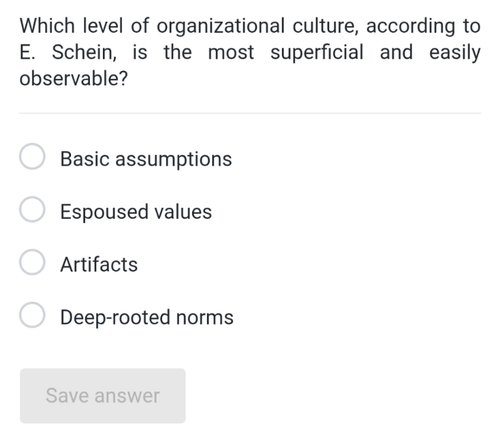Pick the Artifacts radio option
The width and height of the screenshot is (500, 434).
[x=32, y=262]
